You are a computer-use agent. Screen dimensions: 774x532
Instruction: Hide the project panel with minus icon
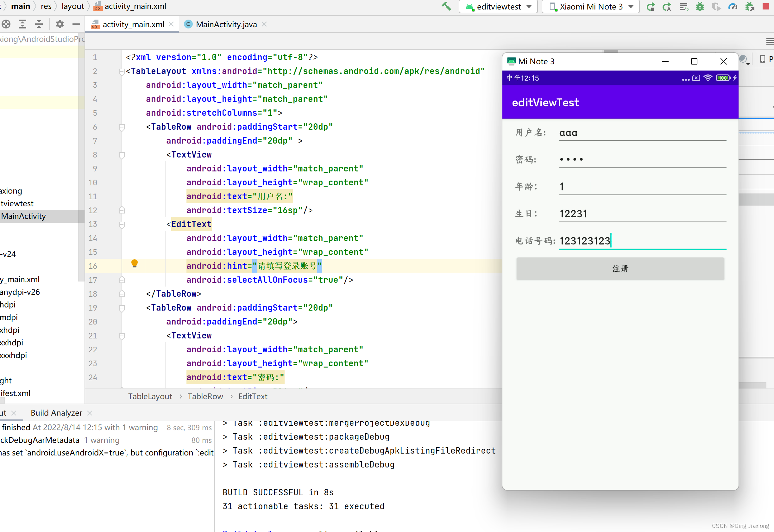click(x=76, y=24)
